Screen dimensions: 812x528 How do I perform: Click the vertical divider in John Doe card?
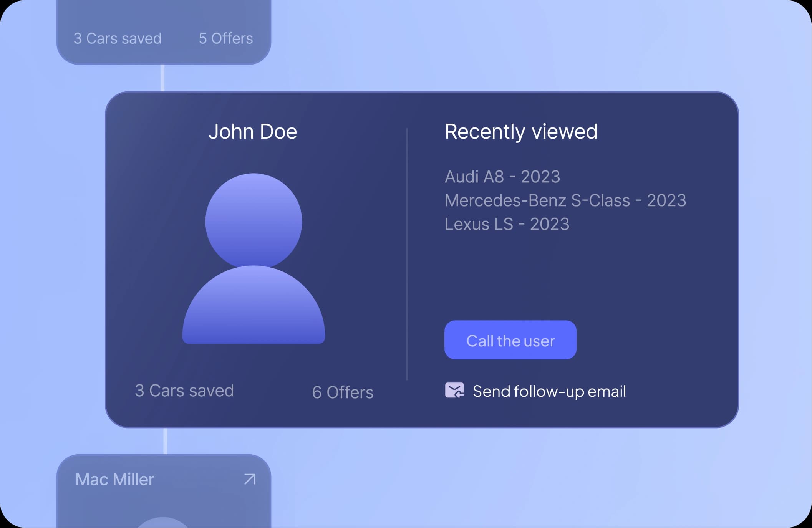coord(407,253)
